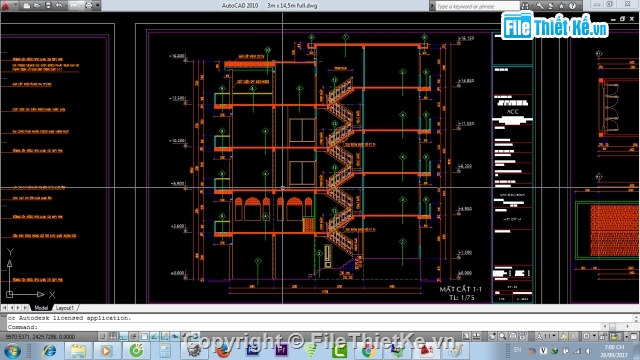Open Subscription Center wrench icon
The image size is (640, 360).
(540, 6)
